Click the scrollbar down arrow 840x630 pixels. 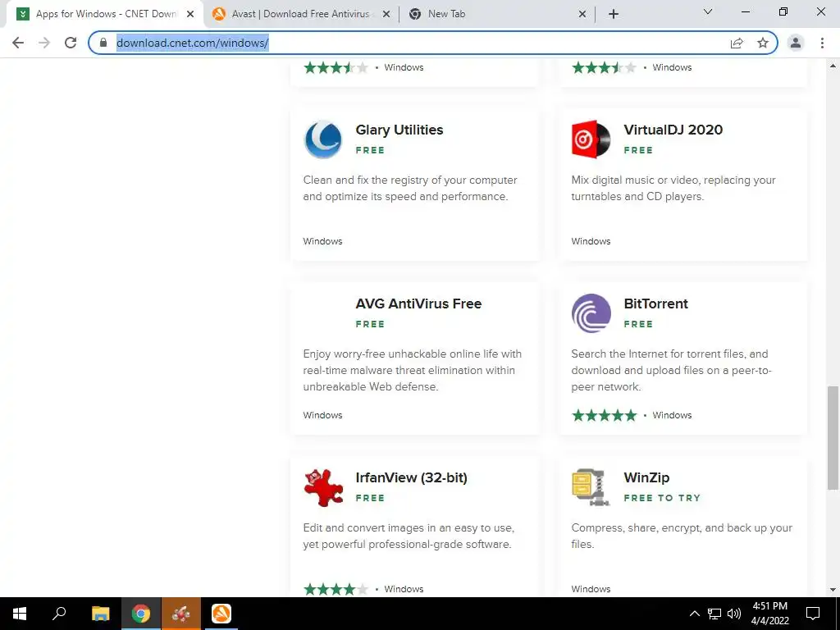(x=833, y=590)
